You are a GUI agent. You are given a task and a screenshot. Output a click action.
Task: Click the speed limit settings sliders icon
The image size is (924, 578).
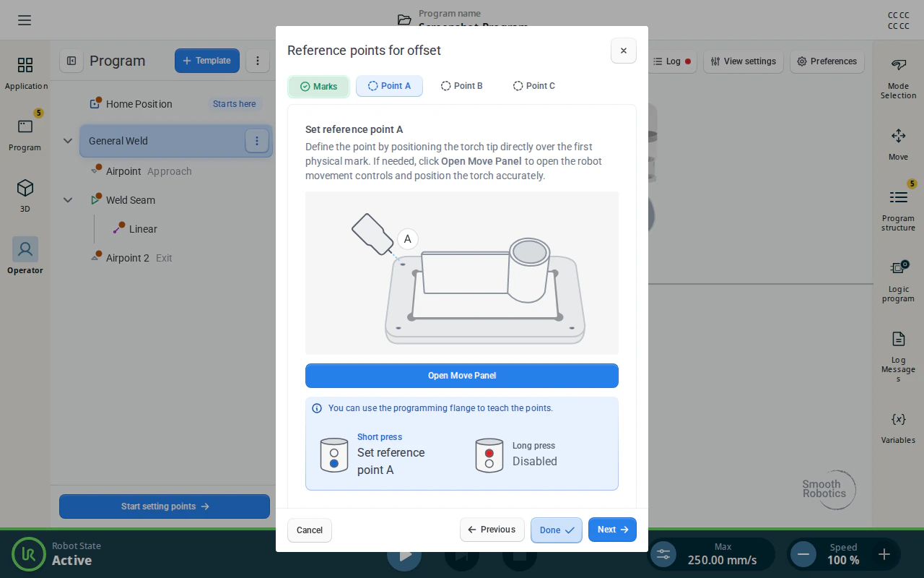point(663,554)
